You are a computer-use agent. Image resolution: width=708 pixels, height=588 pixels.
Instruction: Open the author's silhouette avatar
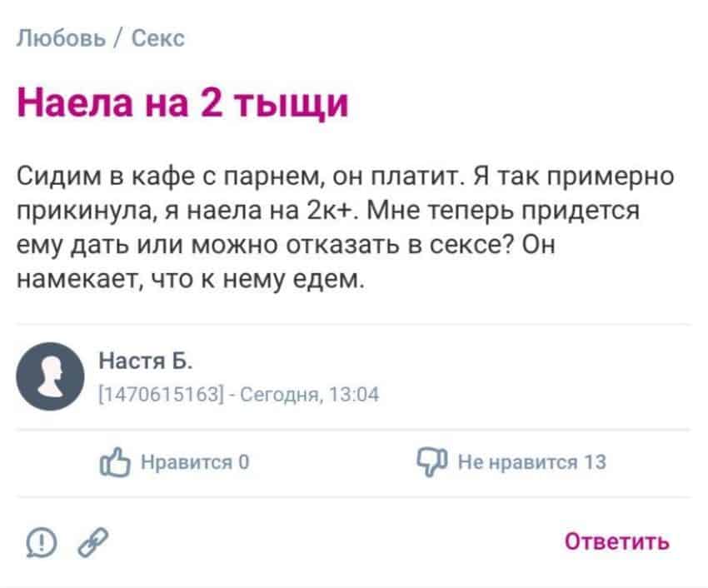click(50, 376)
